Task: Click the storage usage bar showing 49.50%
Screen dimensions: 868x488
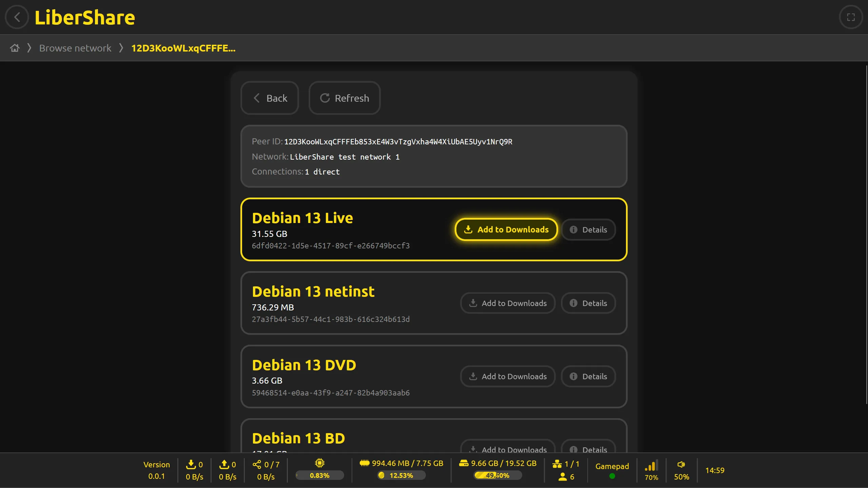Action: (x=498, y=475)
